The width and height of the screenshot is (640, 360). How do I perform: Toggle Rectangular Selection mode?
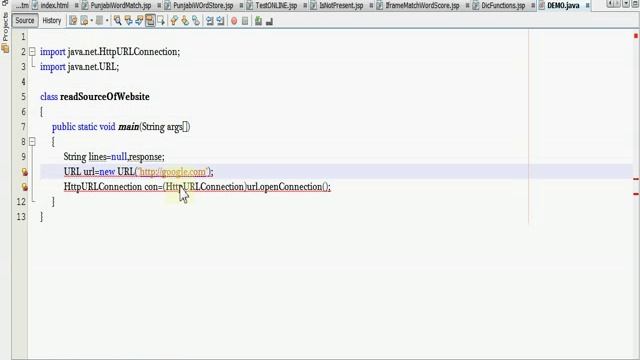pyautogui.click(x=161, y=21)
